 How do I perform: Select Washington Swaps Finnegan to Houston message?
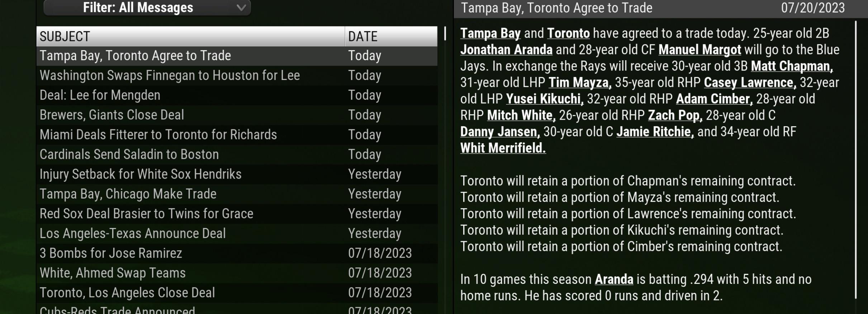(237, 76)
